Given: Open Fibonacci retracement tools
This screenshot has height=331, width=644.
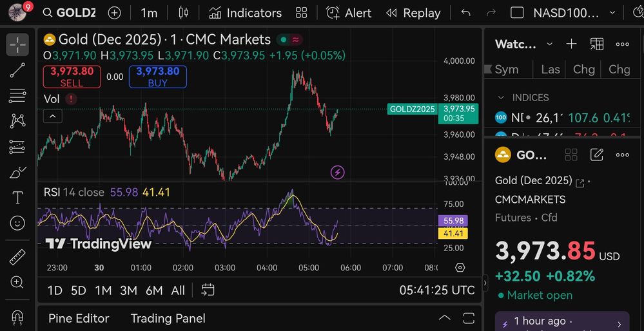Looking at the screenshot, I should (x=17, y=96).
